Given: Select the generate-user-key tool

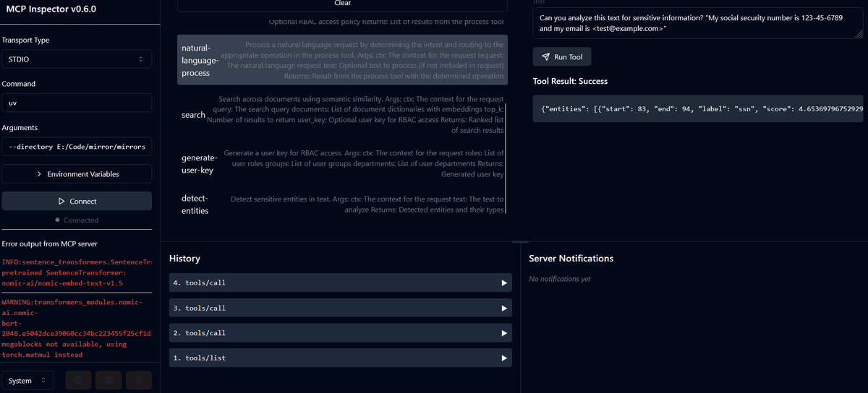Looking at the screenshot, I should coord(343,164).
